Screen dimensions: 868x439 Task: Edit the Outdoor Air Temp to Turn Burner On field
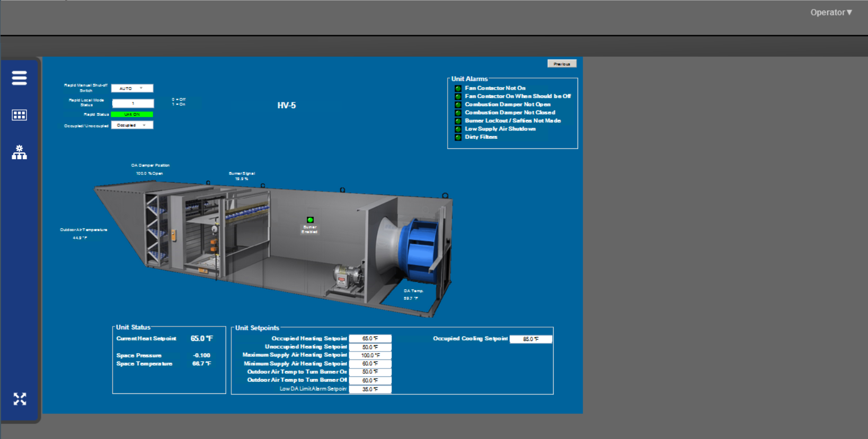tap(370, 372)
